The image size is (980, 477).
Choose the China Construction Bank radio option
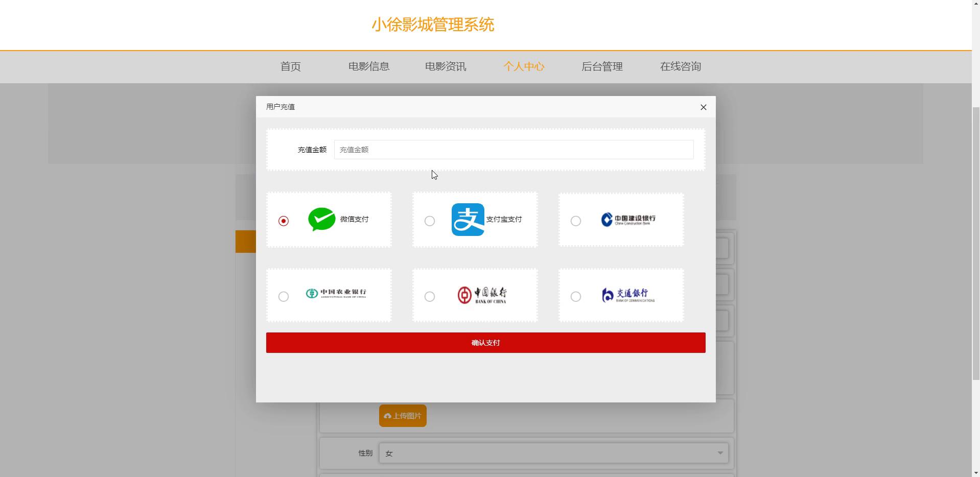click(x=576, y=221)
